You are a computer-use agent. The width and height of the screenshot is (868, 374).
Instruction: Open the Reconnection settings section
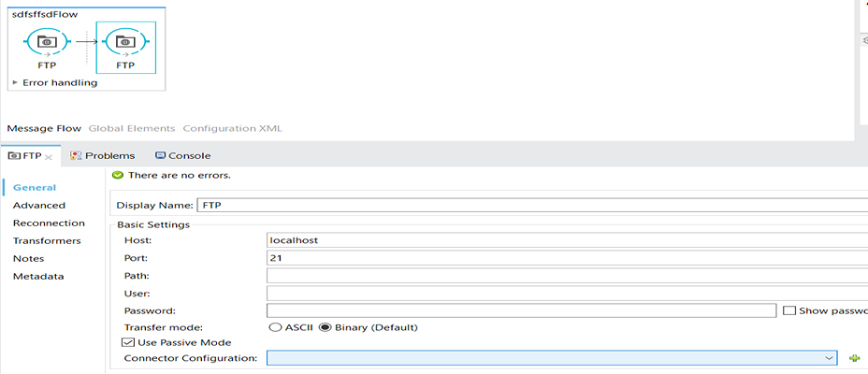tap(49, 223)
